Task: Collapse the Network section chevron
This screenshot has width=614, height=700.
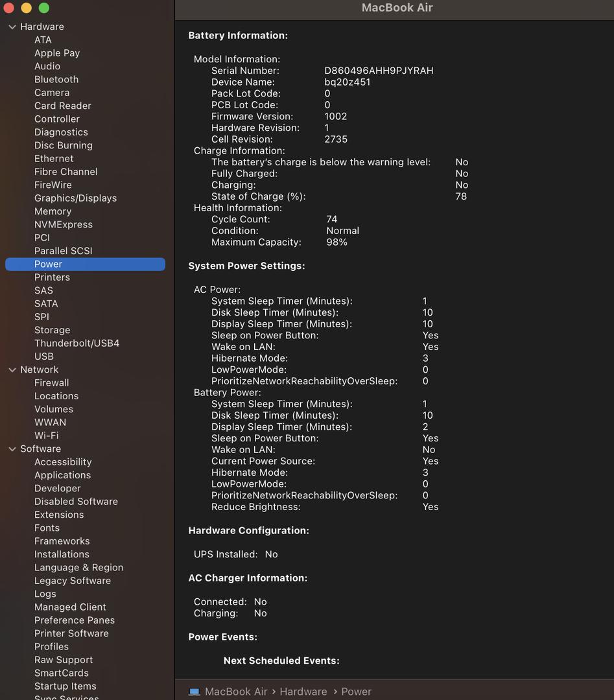Action: [12, 369]
